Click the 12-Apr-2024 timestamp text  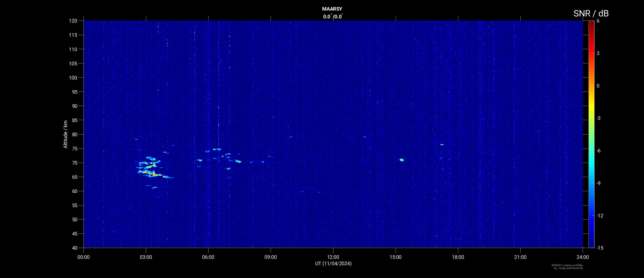tap(568, 268)
